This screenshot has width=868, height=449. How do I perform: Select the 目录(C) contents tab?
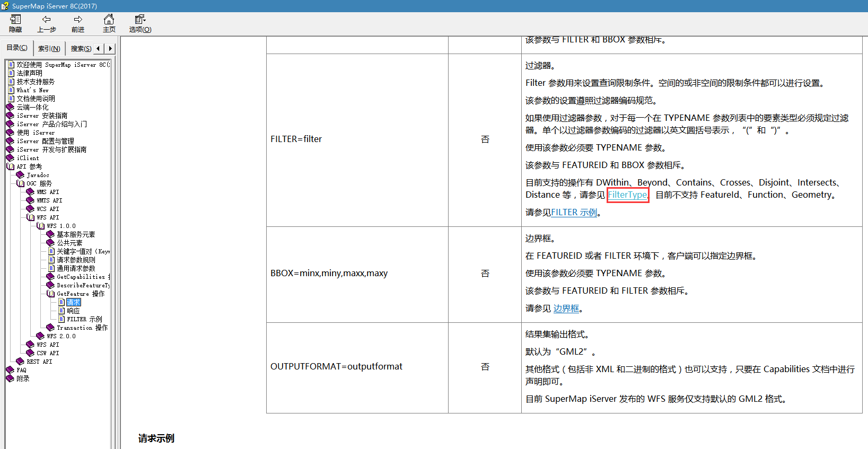click(17, 48)
